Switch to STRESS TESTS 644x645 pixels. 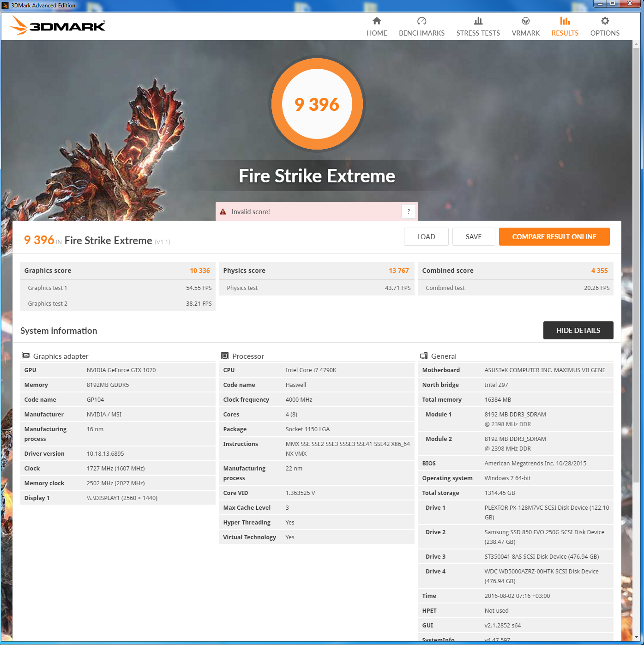click(x=478, y=27)
